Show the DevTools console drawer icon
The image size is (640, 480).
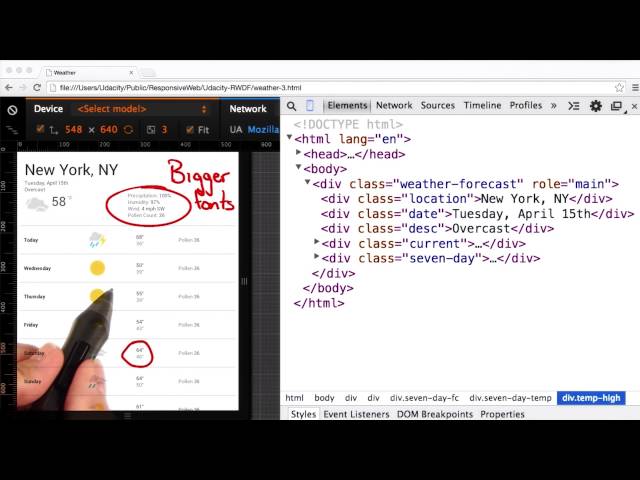574,106
